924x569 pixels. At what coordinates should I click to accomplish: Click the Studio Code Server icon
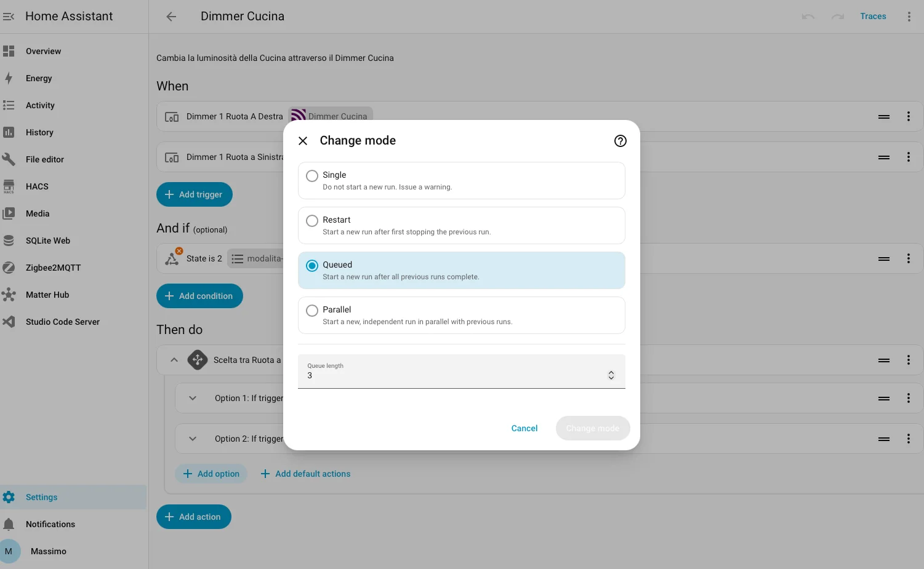[x=9, y=322]
